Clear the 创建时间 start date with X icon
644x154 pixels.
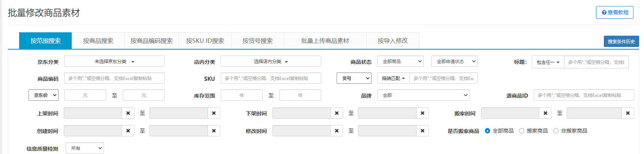[x=128, y=131]
